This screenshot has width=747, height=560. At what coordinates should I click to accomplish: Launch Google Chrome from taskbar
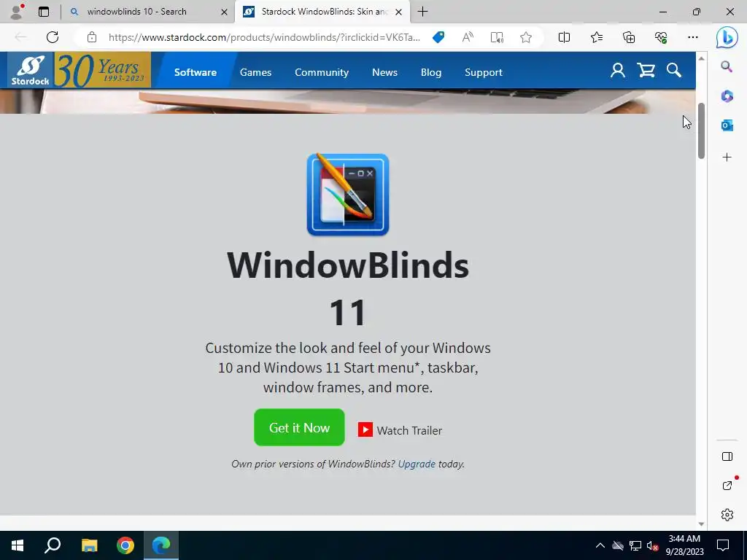[125, 545]
